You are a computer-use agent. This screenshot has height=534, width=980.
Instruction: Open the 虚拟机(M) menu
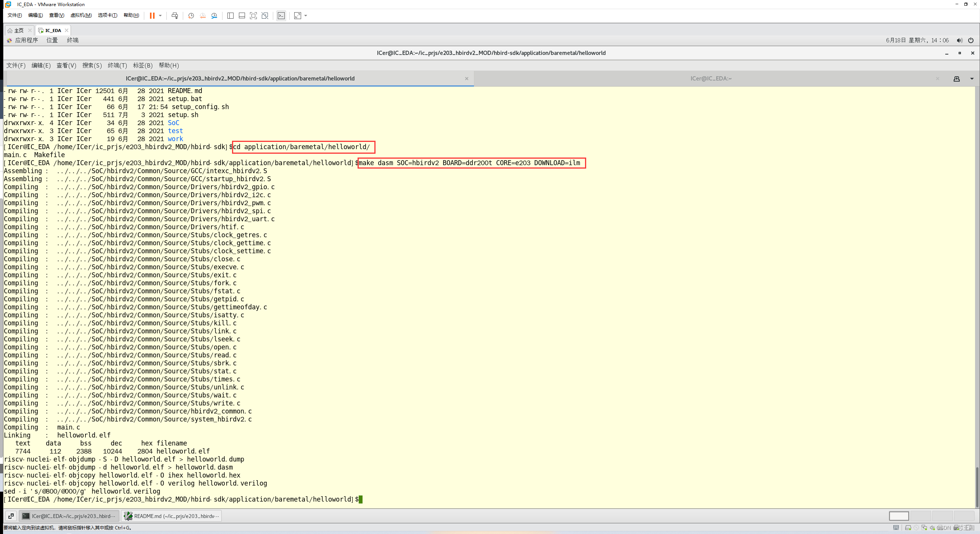pos(81,15)
